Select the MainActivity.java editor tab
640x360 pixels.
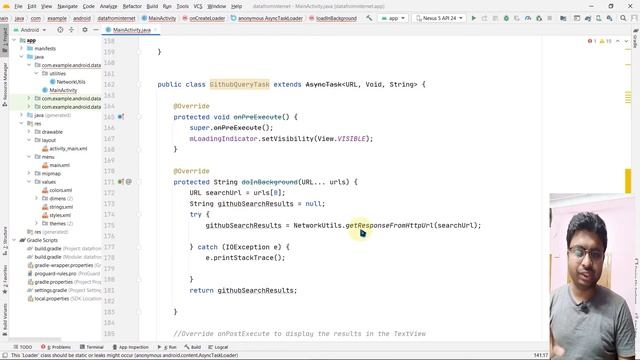pyautogui.click(x=131, y=30)
